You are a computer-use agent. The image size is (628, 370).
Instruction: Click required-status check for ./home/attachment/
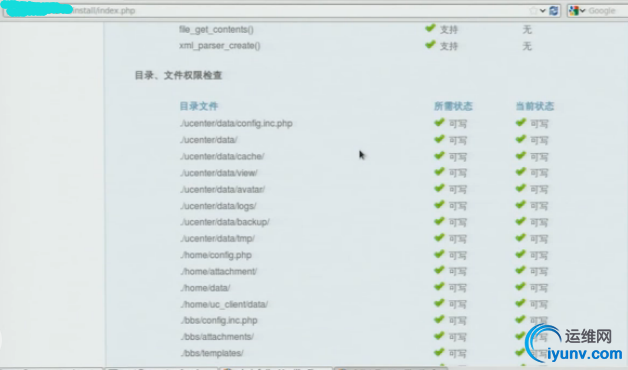[x=439, y=270]
